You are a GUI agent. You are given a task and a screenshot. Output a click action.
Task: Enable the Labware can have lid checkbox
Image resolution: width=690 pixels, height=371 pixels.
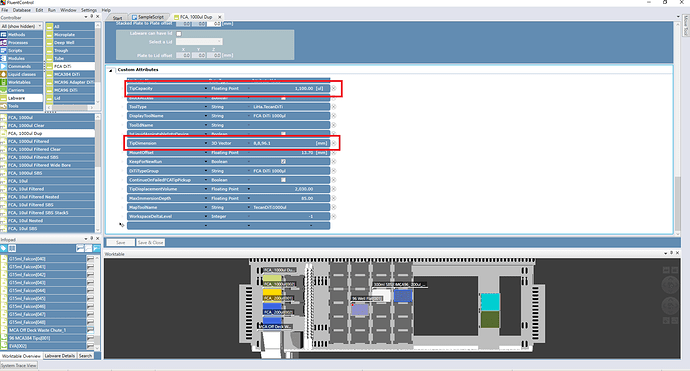179,33
